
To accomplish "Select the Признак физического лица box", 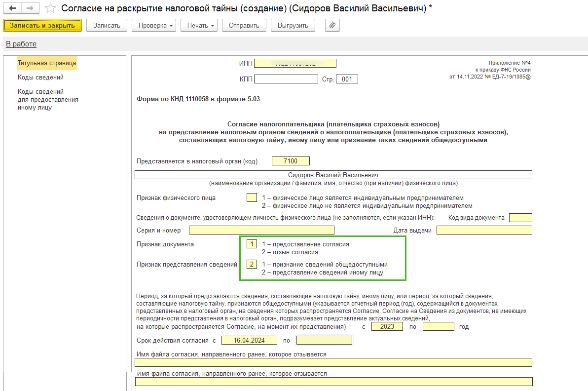I will pyautogui.click(x=252, y=198).
